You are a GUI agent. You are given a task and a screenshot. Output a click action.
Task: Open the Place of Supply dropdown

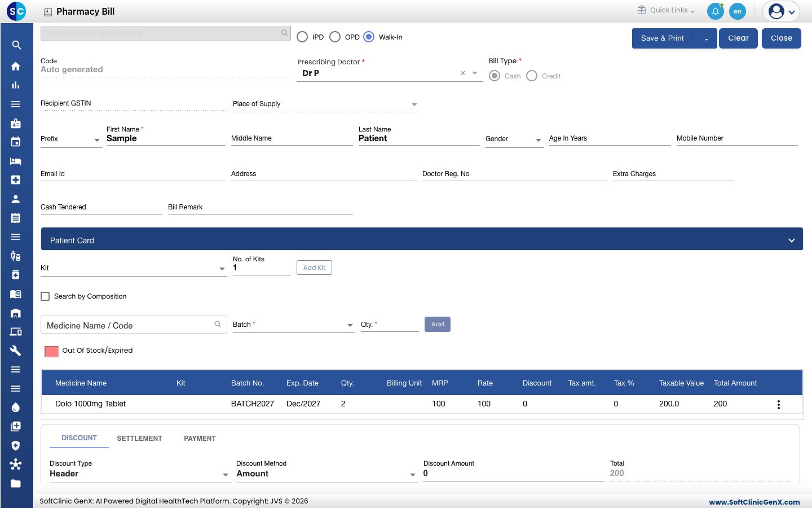tap(325, 104)
